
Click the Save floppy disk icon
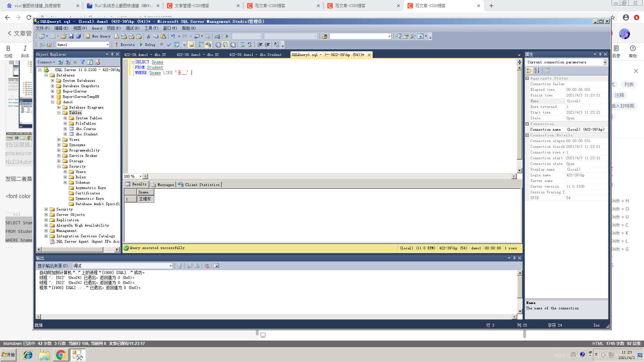[71, 36]
